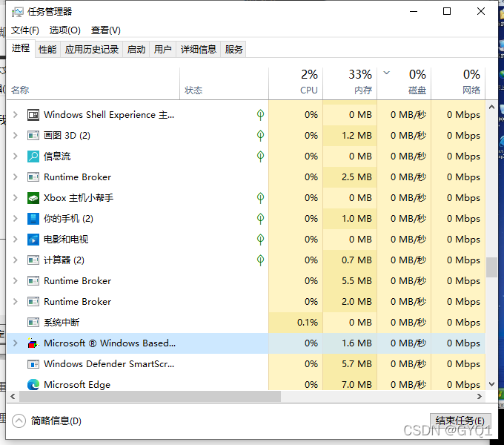This screenshot has height=445, width=504.
Task: Click the horizontal scrollbar right arrow
Action: (480, 397)
